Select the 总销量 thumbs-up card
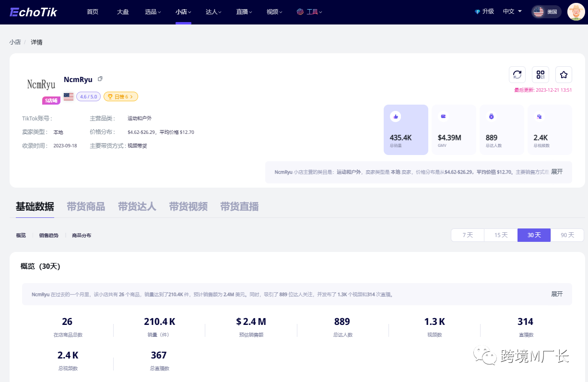The image size is (588, 382). (406, 130)
